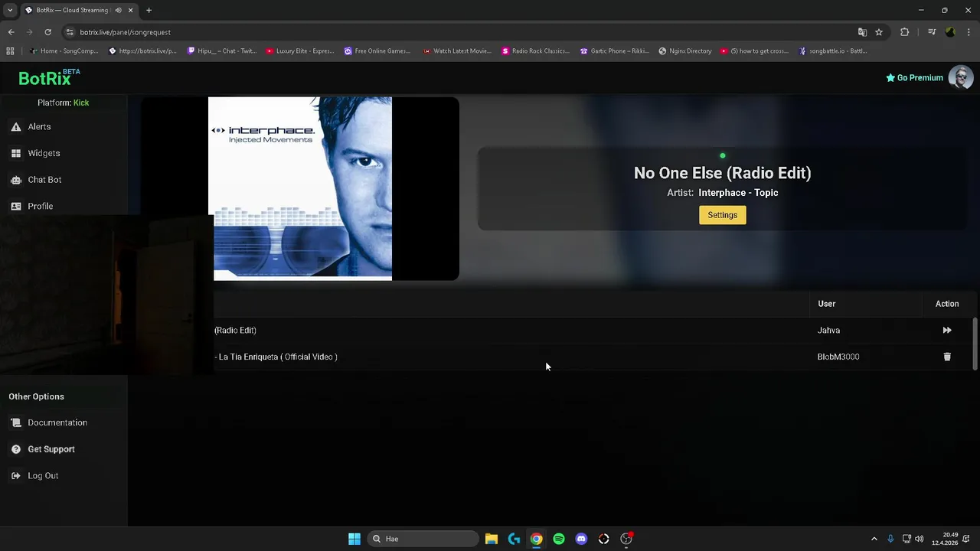Delete La Tia Enriqueta request via trash icon
The height and width of the screenshot is (551, 980).
(x=947, y=357)
